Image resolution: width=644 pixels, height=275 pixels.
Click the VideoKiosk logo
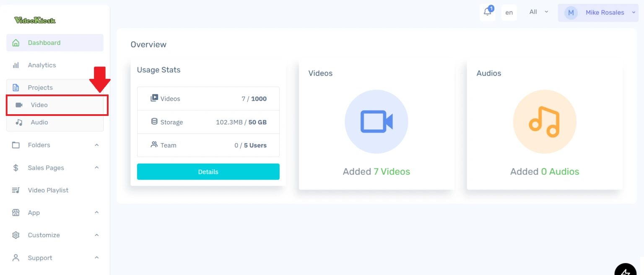(x=35, y=20)
